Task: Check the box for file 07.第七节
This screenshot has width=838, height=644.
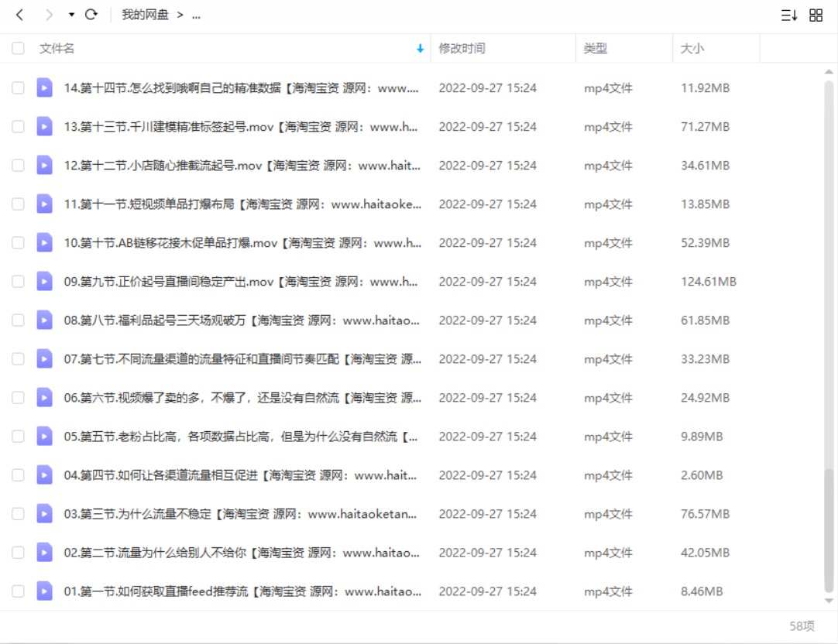Action: [18, 359]
